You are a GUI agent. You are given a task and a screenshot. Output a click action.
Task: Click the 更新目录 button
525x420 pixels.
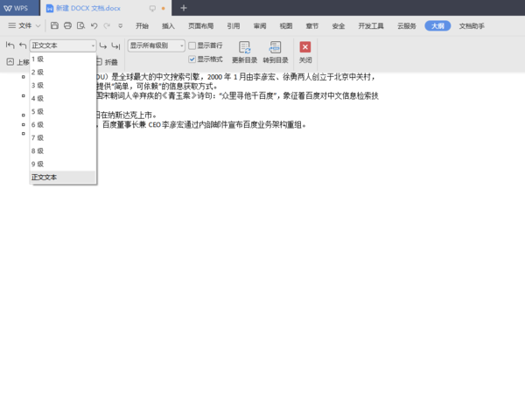(245, 52)
